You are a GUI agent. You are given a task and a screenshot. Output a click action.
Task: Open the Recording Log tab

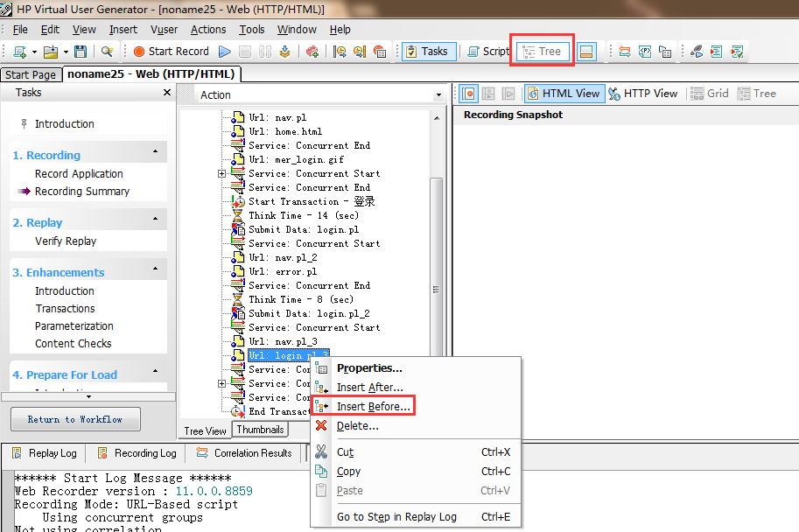coord(138,453)
